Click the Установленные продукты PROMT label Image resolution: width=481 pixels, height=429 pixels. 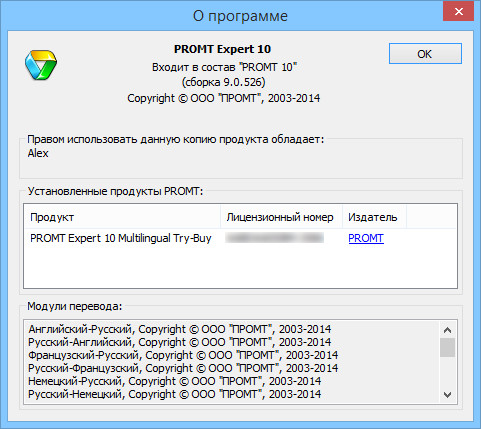click(115, 191)
